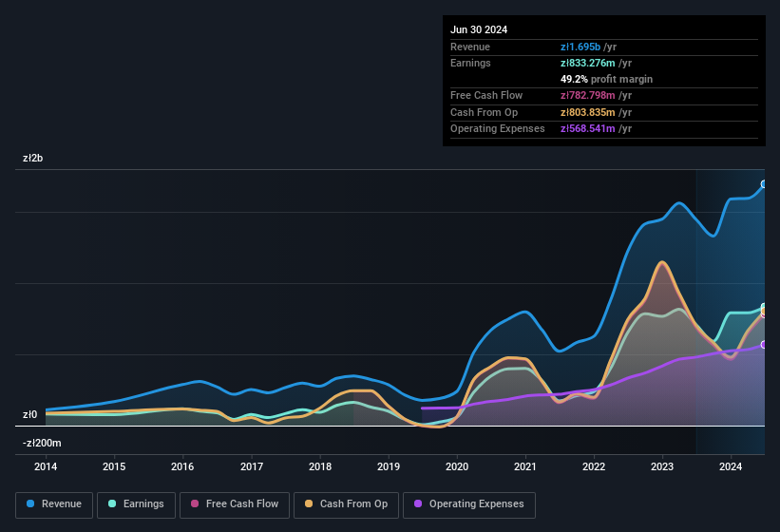Click the Earnings label in tooltip
This screenshot has height=532, width=780.
tap(470, 63)
